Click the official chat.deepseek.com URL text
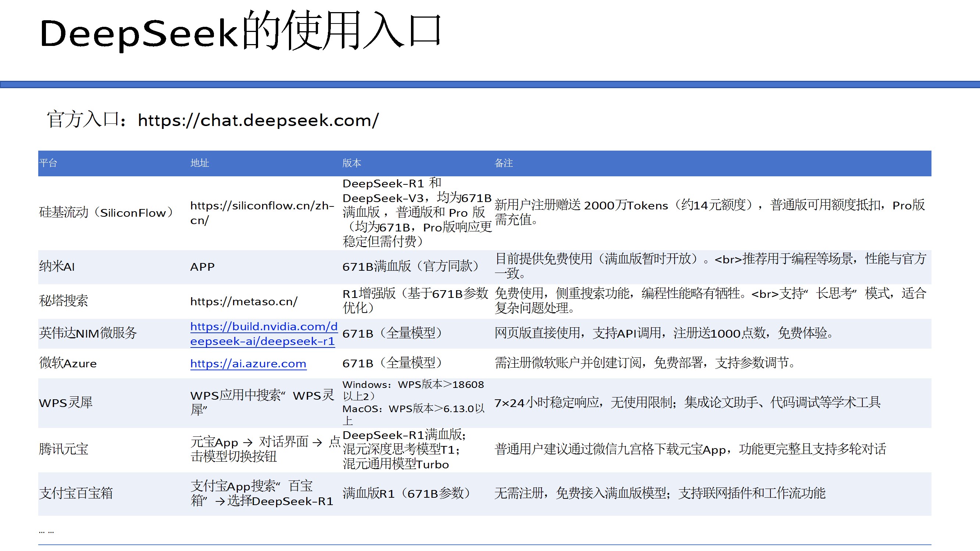 pyautogui.click(x=258, y=120)
